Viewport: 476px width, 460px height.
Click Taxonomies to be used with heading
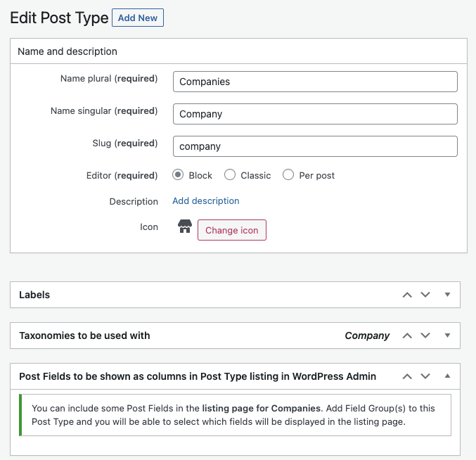(84, 336)
